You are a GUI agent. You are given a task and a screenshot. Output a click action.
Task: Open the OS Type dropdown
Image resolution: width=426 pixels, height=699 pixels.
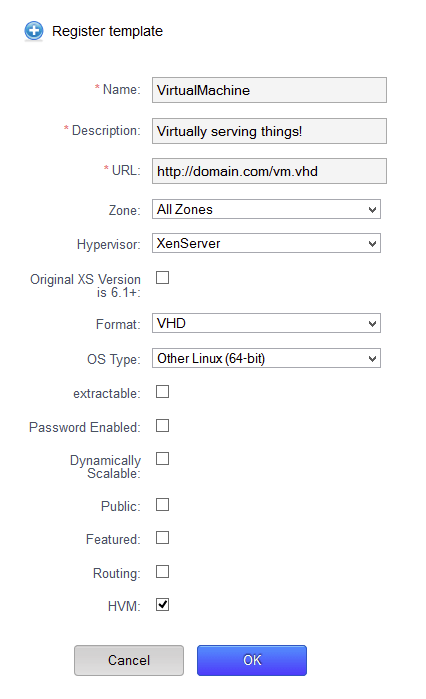pyautogui.click(x=266, y=358)
